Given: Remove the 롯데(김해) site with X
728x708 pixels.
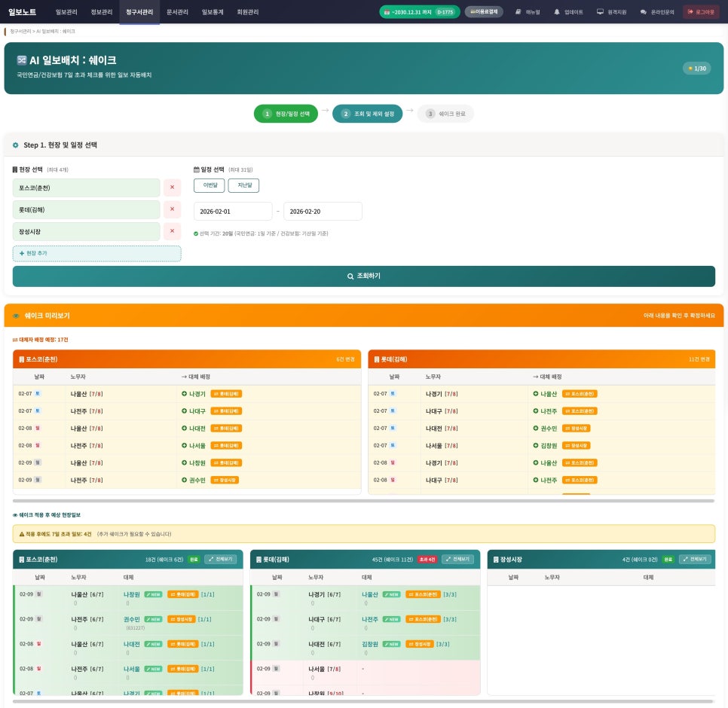Looking at the screenshot, I should tap(172, 209).
